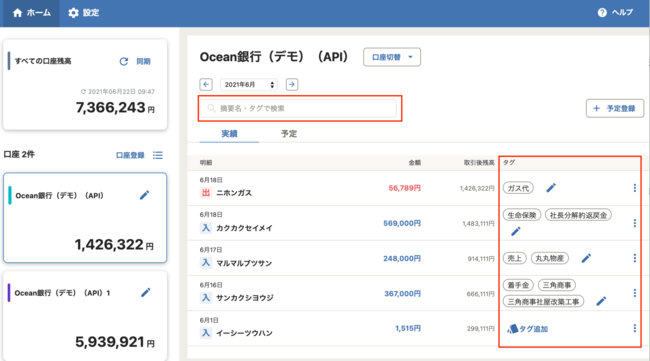Switch to the 予定 tab
This screenshot has height=361, width=650.
coord(289,133)
